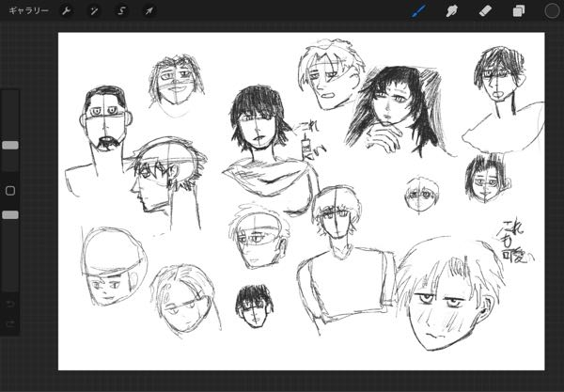Screen dimensions: 564x392
Task: Tap the undo arrow in sidebar
Action: [x=10, y=305]
